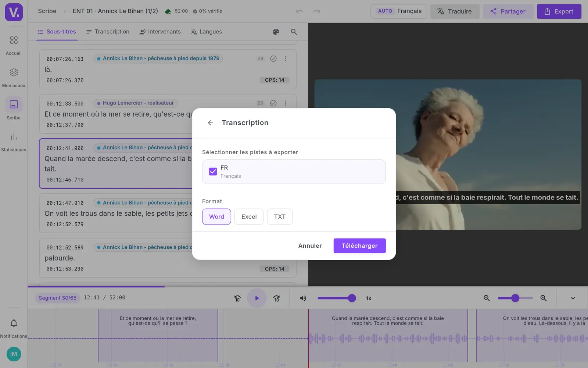
Task: Mute the audio volume
Action: pyautogui.click(x=303, y=298)
